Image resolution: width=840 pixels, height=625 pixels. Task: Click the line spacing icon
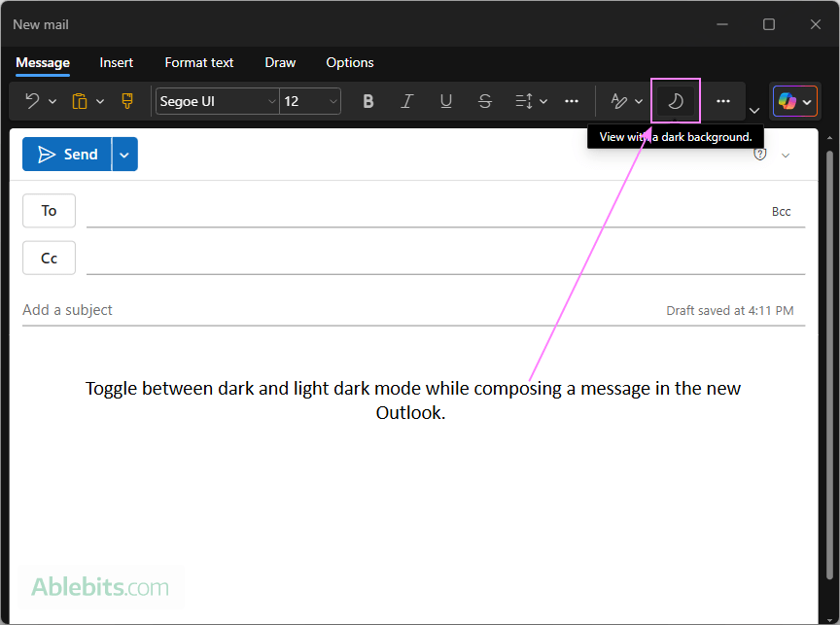tap(523, 101)
